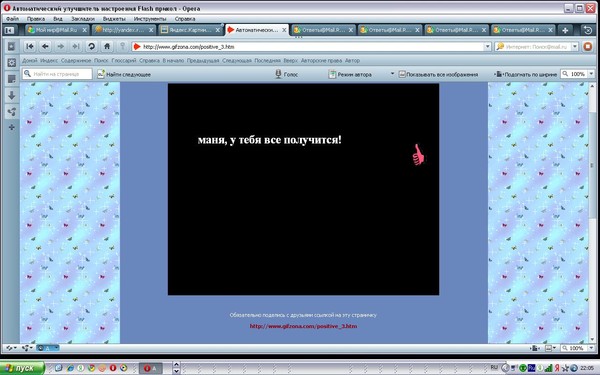Click Предыдущая in navigation bar
The height and width of the screenshot is (375, 600).
203,60
